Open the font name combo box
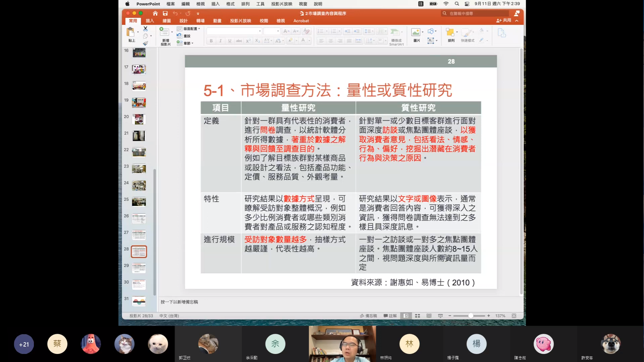Viewport: 644px width, 362px height. pos(234,31)
